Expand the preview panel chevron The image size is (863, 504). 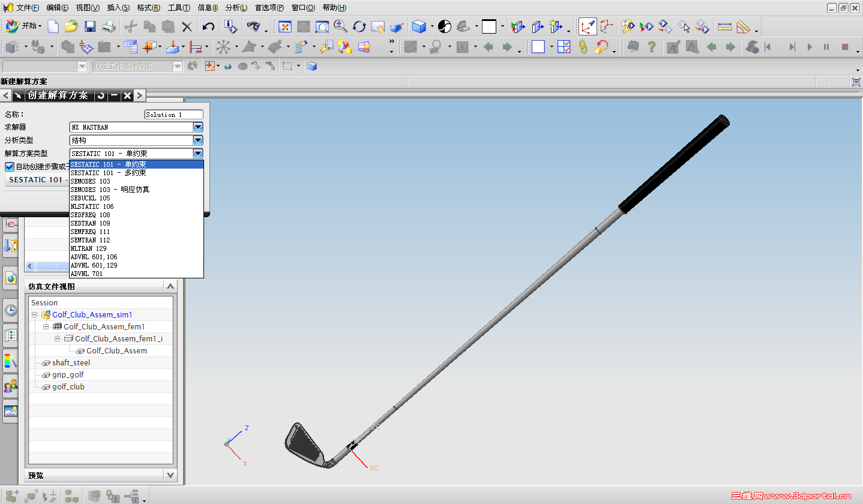170,475
